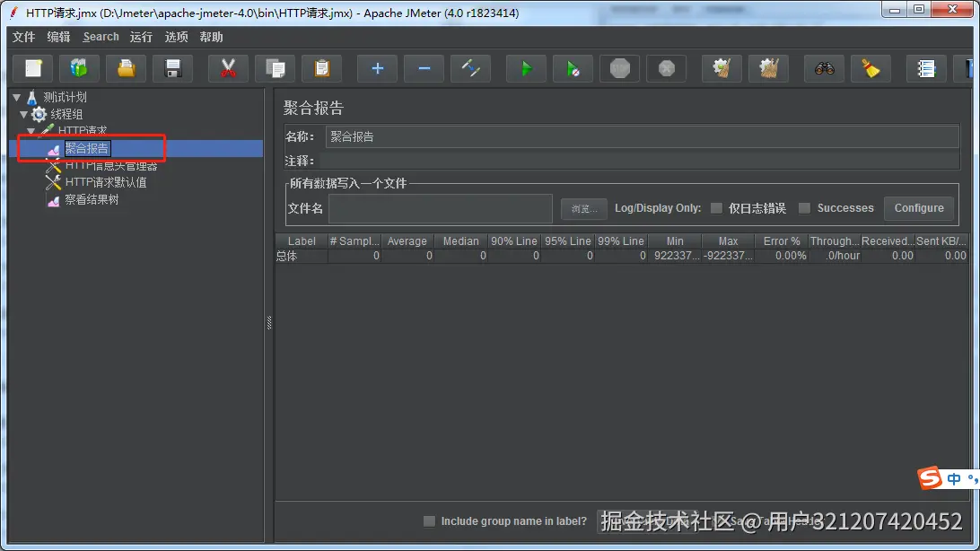Click the 注释 comments input field

[x=639, y=162]
